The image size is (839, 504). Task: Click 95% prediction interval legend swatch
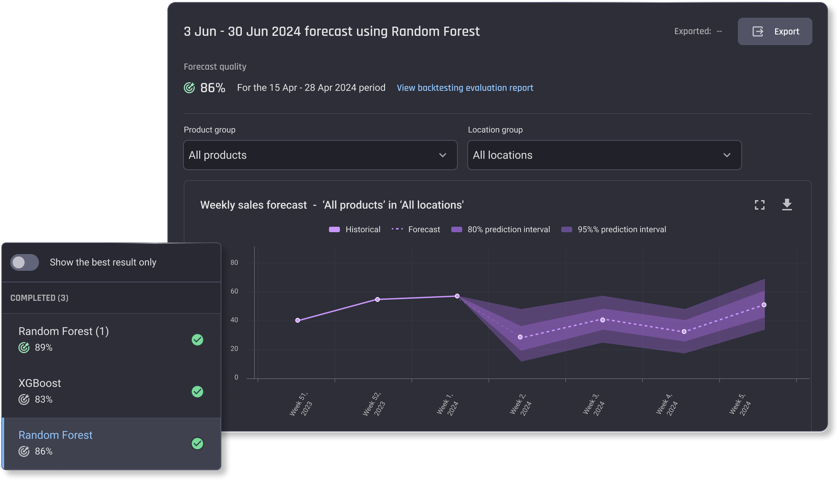567,229
